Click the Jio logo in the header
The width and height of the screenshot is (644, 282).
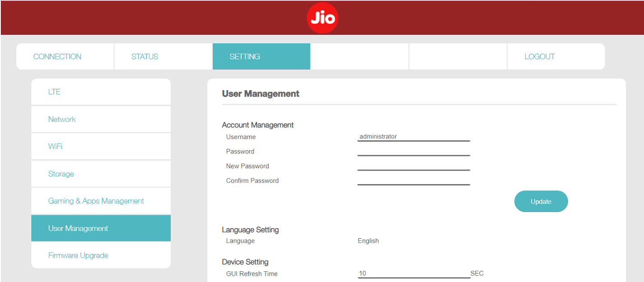[x=322, y=18]
